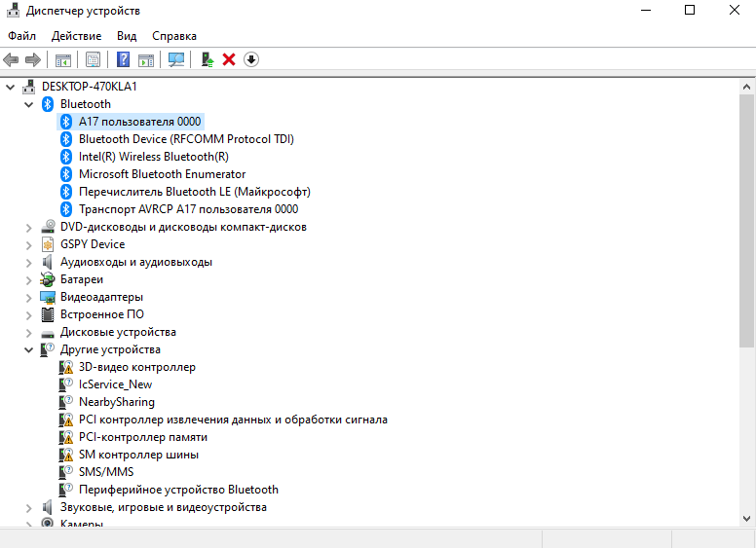This screenshot has width=756, height=548.
Task: Select Периферийное устройство Bluetooth
Action: [x=178, y=490]
